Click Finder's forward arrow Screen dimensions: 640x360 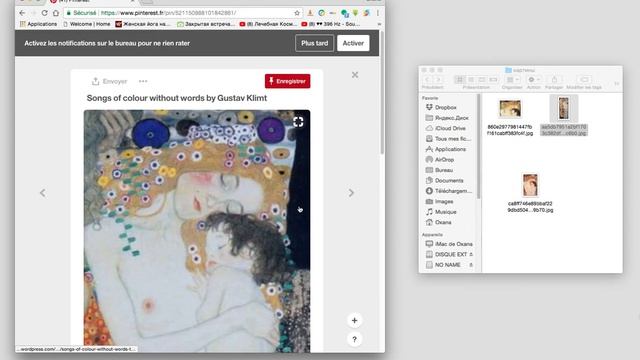438,80
